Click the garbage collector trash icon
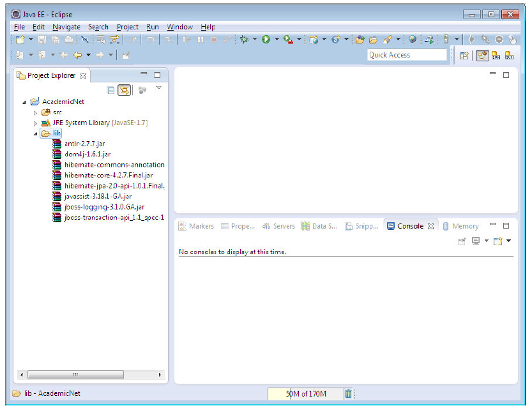The width and height of the screenshot is (532, 408). coord(348,393)
